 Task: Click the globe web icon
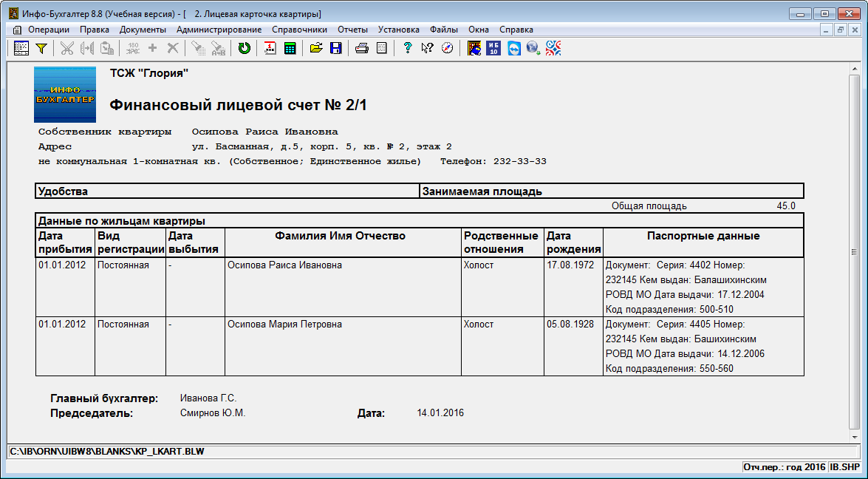(533, 48)
